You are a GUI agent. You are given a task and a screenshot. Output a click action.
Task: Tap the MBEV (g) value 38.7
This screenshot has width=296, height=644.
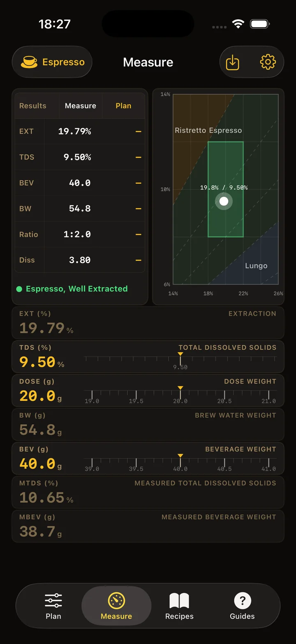[x=41, y=532]
